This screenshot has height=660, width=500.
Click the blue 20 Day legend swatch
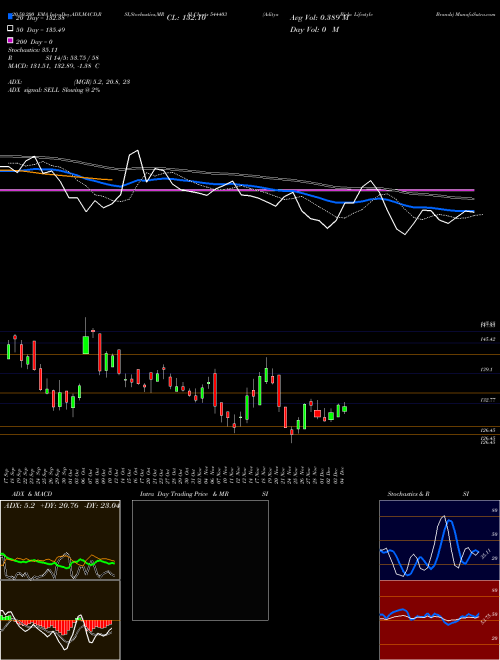pos(10,18)
